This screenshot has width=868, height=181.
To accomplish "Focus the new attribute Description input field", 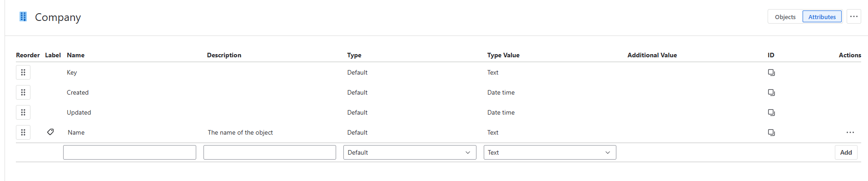I will coord(270,152).
